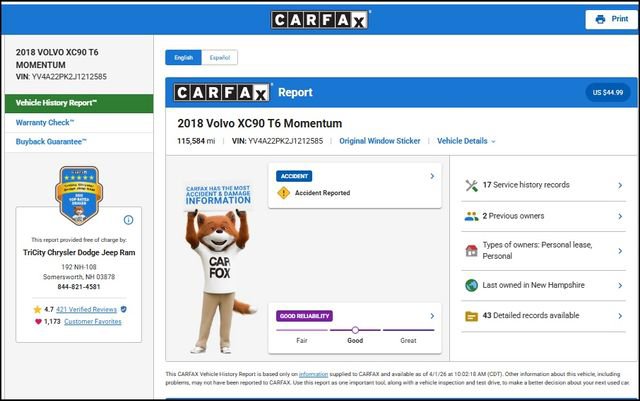Click the info icon in dealer panel
The height and width of the screenshot is (401, 640).
[128, 220]
